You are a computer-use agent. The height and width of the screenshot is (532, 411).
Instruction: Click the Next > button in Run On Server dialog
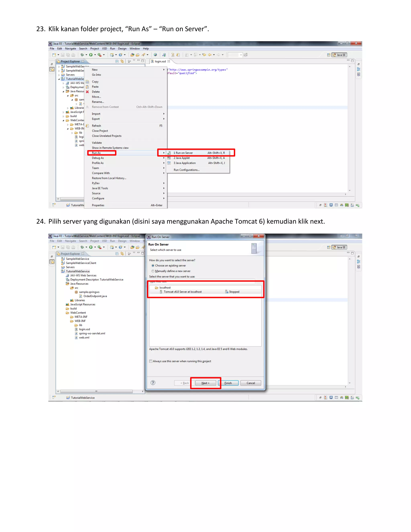[205, 383]
